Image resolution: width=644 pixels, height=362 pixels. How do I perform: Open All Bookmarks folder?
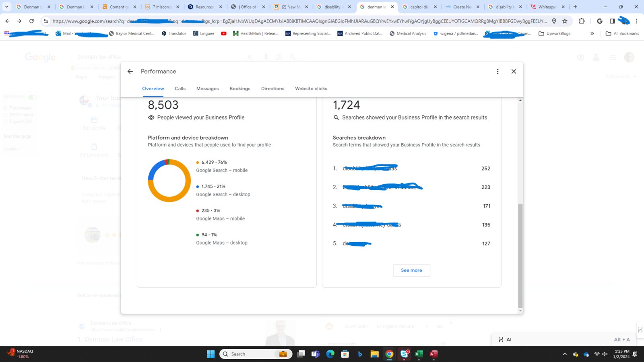tap(622, 33)
